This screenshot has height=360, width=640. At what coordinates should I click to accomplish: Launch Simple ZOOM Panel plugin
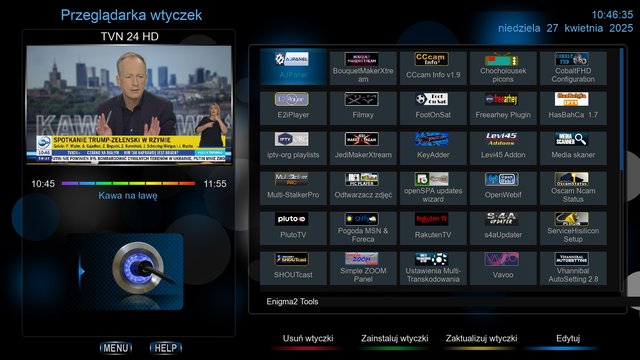pyautogui.click(x=363, y=267)
